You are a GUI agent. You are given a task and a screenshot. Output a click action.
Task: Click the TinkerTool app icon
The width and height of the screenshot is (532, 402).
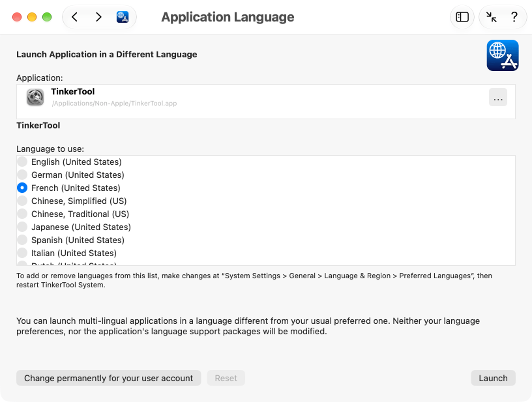click(x=35, y=97)
